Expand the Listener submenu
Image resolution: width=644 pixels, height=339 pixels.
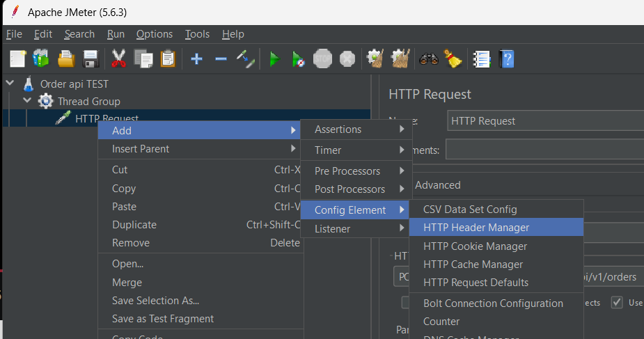click(355, 228)
